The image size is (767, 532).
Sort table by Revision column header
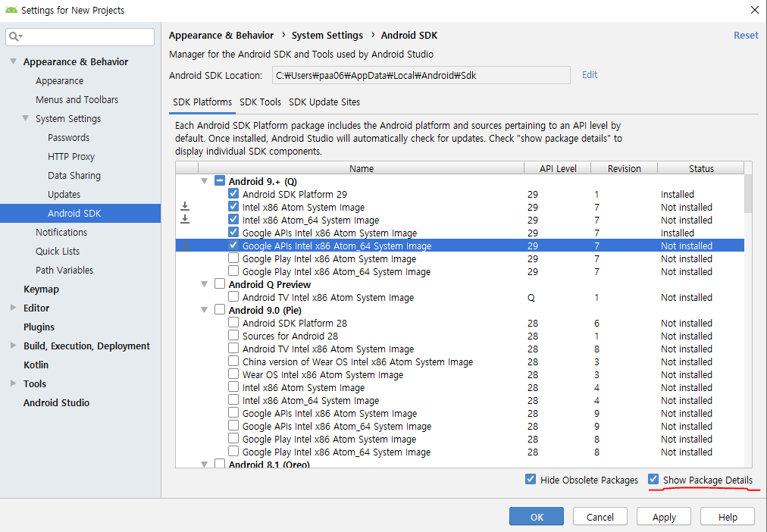click(x=625, y=168)
